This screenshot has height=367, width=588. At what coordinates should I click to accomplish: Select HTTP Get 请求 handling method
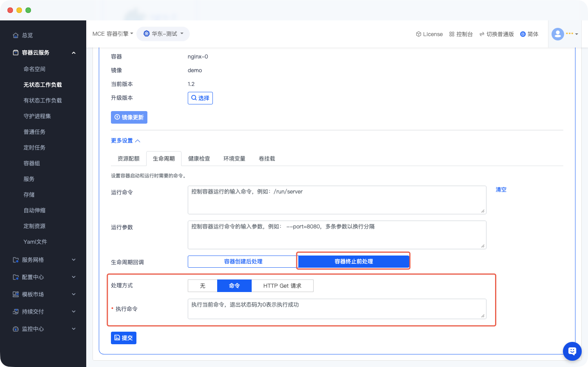(282, 286)
